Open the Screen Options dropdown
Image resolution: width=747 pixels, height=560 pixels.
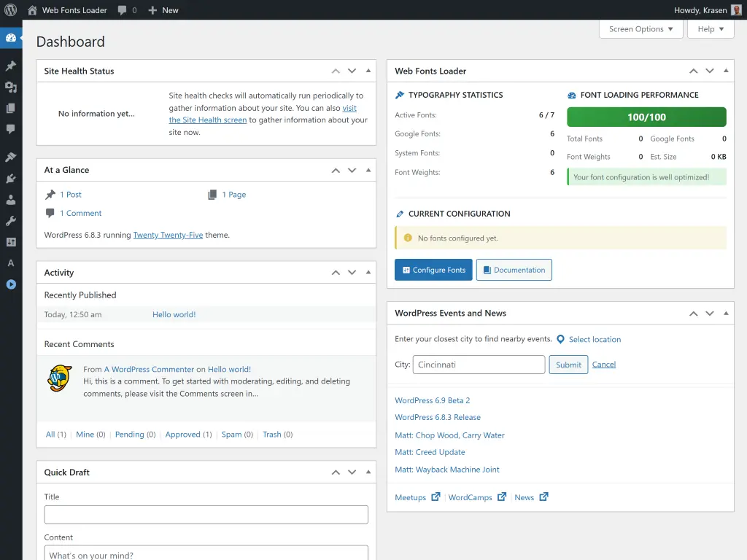640,29
